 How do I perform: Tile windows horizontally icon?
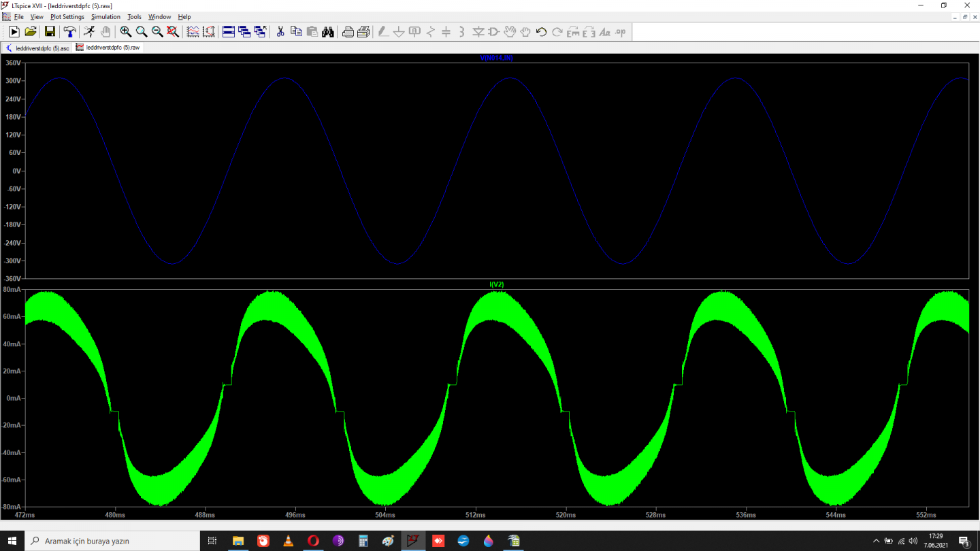click(229, 31)
